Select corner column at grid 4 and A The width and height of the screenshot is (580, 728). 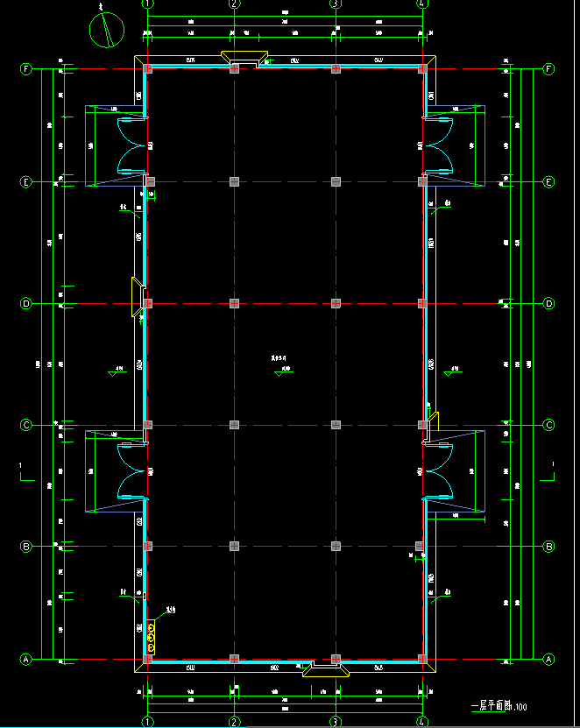point(422,659)
